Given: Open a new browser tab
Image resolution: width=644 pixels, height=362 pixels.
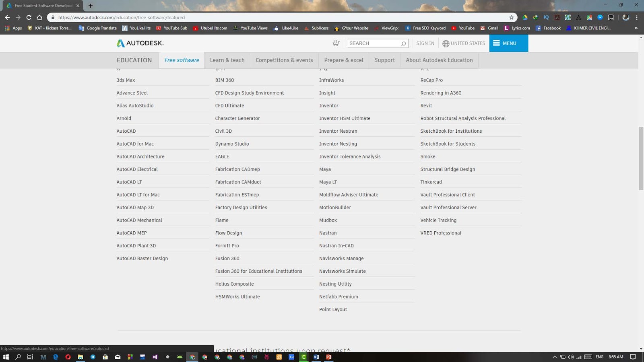Looking at the screenshot, I should pyautogui.click(x=91, y=6).
